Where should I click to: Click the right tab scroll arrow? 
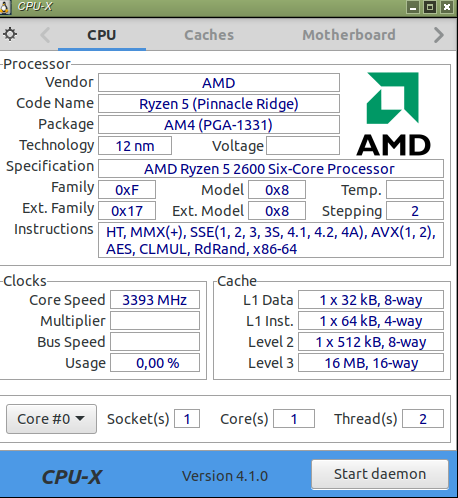(x=439, y=35)
